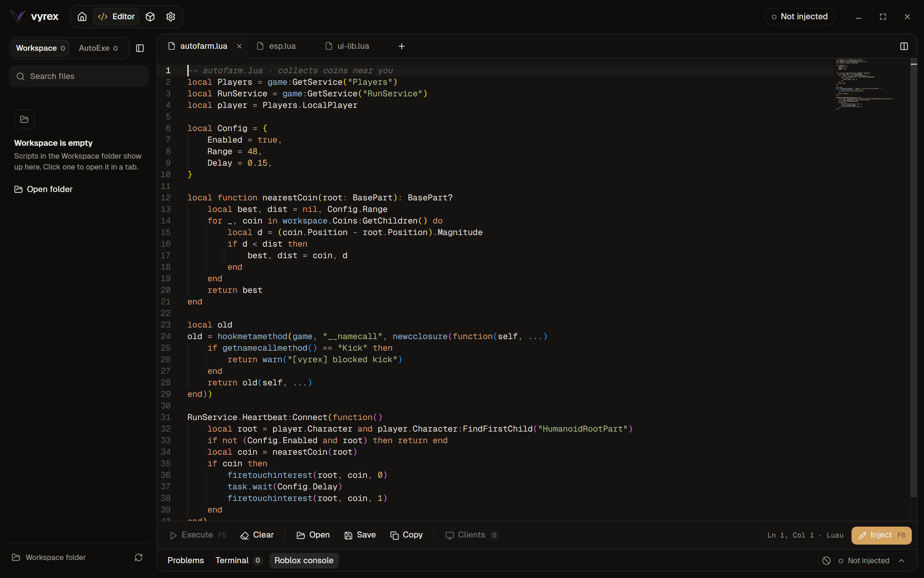Click the bottom bar Not injected status

pyautogui.click(x=864, y=560)
